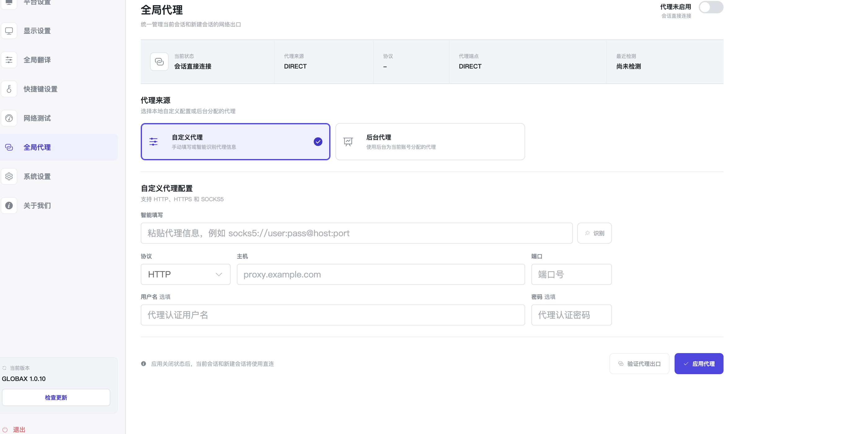This screenshot has height=434, width=868.
Task: Click the global proxy link icon in sidebar
Action: point(9,147)
